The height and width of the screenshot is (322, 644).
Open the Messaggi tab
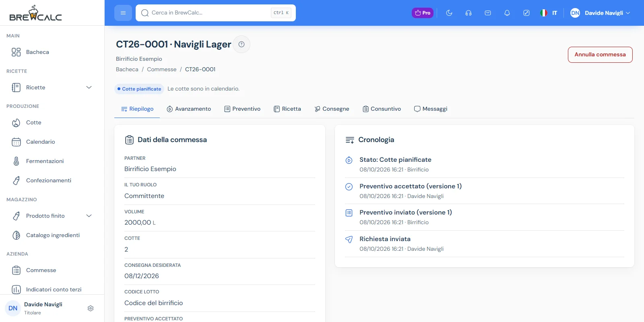tap(431, 109)
